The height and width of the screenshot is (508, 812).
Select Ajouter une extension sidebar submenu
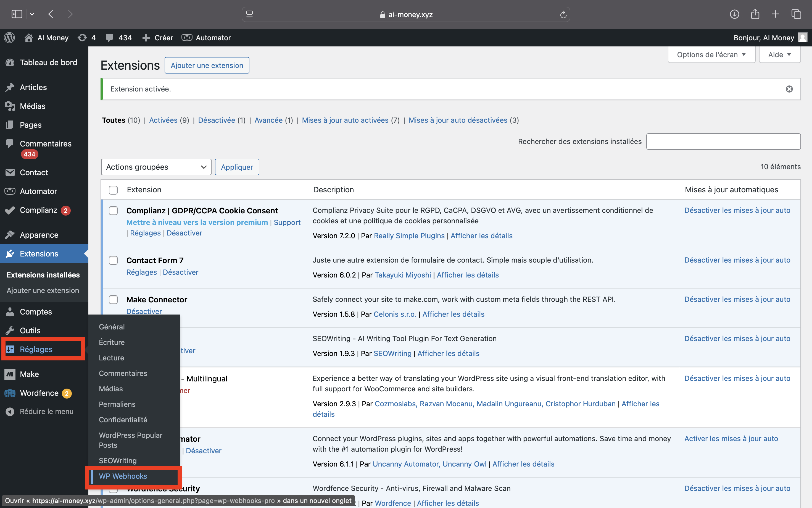[43, 290]
